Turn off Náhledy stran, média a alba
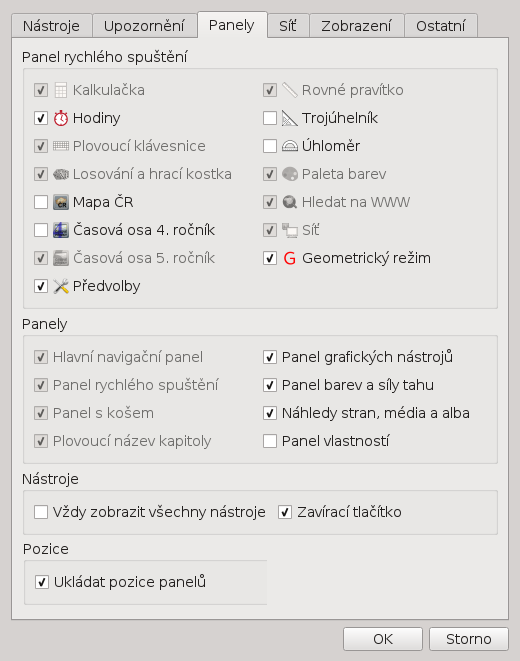This screenshot has height=661, width=520. 270,413
